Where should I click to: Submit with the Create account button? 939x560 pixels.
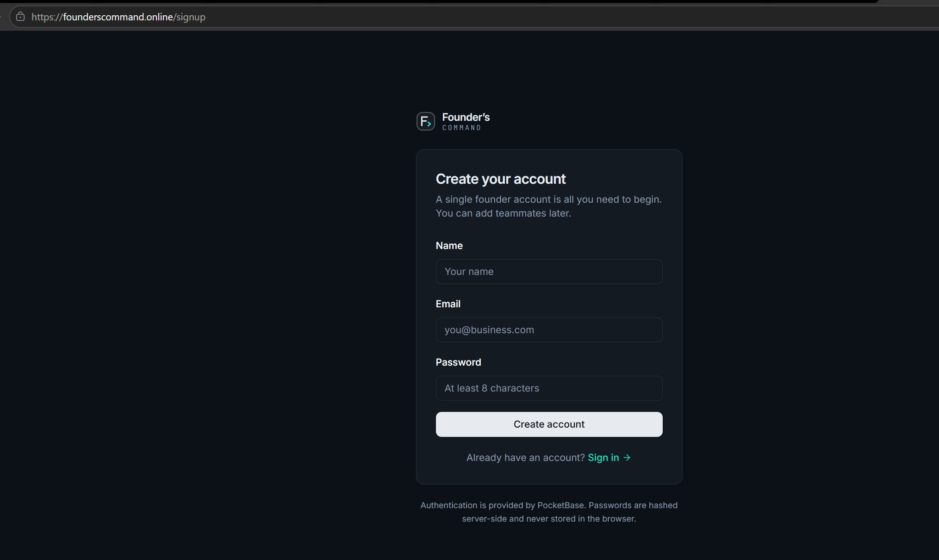(549, 424)
